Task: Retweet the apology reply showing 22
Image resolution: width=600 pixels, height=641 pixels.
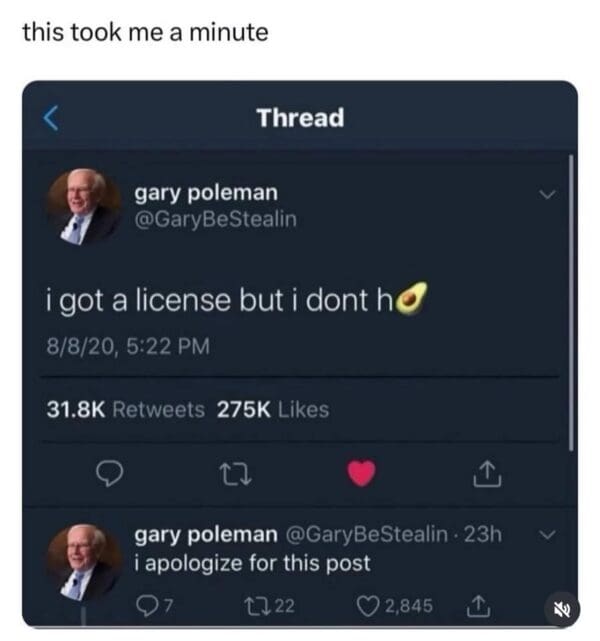Action: click(x=269, y=605)
